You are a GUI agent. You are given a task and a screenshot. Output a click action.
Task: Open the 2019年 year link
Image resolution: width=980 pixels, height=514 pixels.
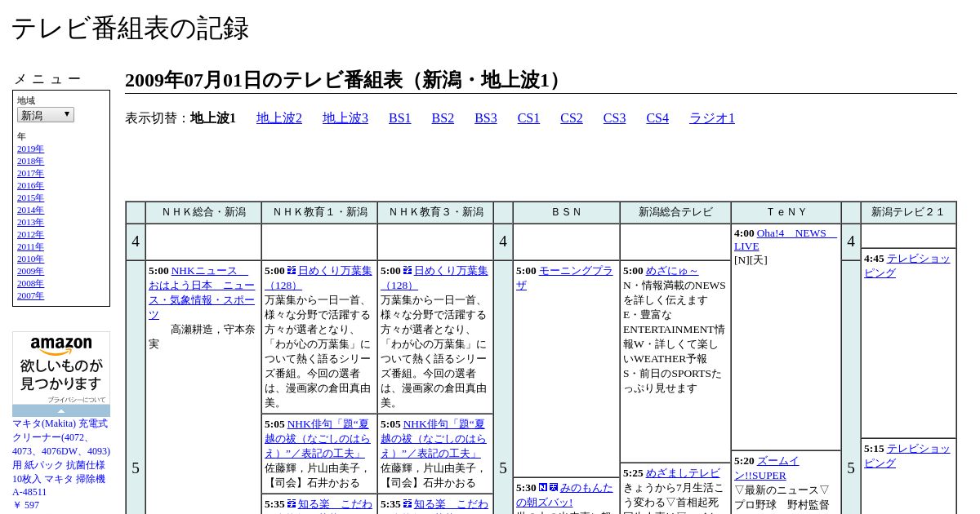(x=30, y=148)
